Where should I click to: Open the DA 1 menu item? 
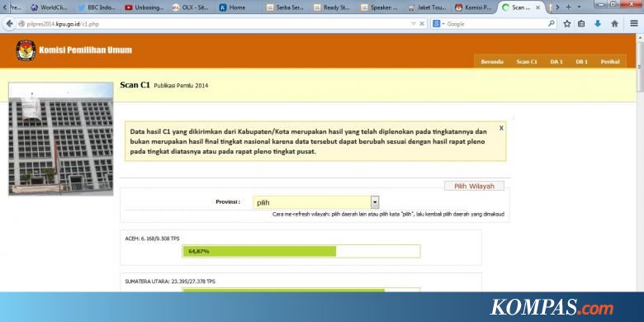[x=556, y=62]
